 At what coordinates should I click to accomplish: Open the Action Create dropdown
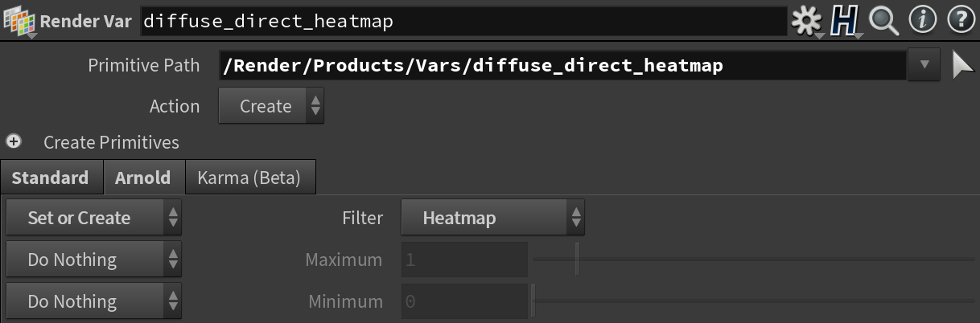[x=271, y=106]
